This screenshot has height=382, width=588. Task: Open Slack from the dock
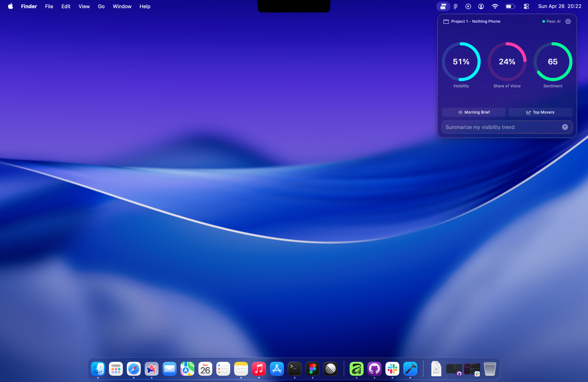coord(392,369)
